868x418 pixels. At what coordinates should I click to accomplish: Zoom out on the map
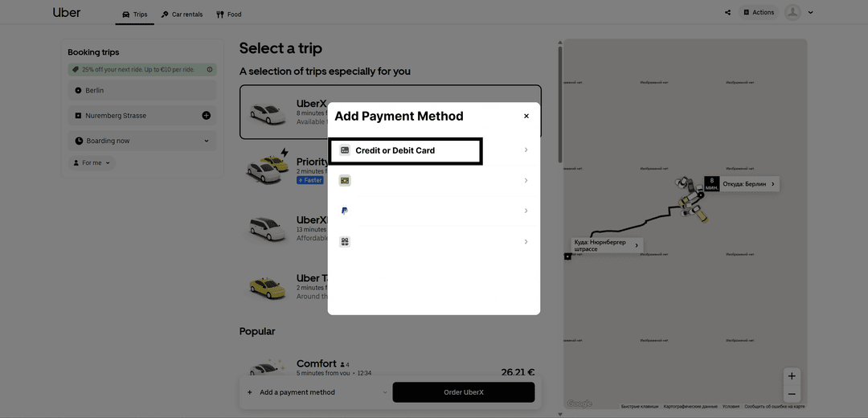[792, 394]
